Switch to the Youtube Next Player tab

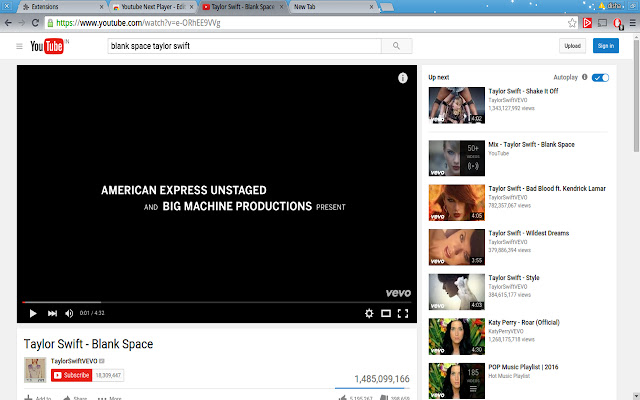(152, 7)
